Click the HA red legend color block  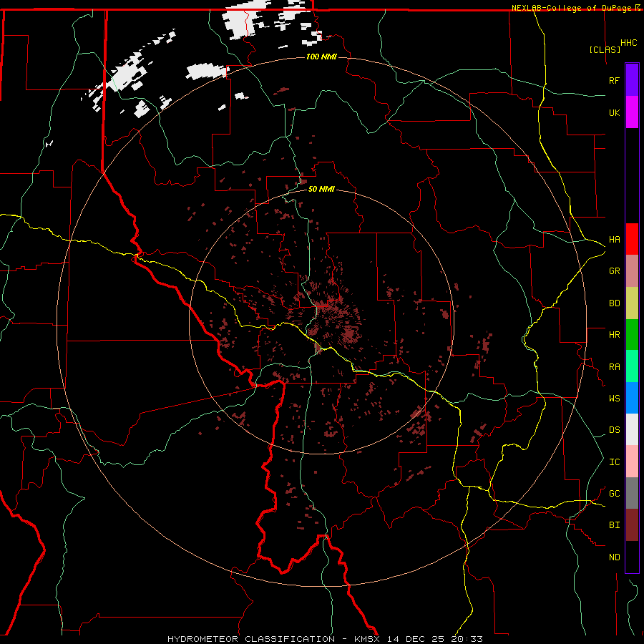[x=632, y=239]
